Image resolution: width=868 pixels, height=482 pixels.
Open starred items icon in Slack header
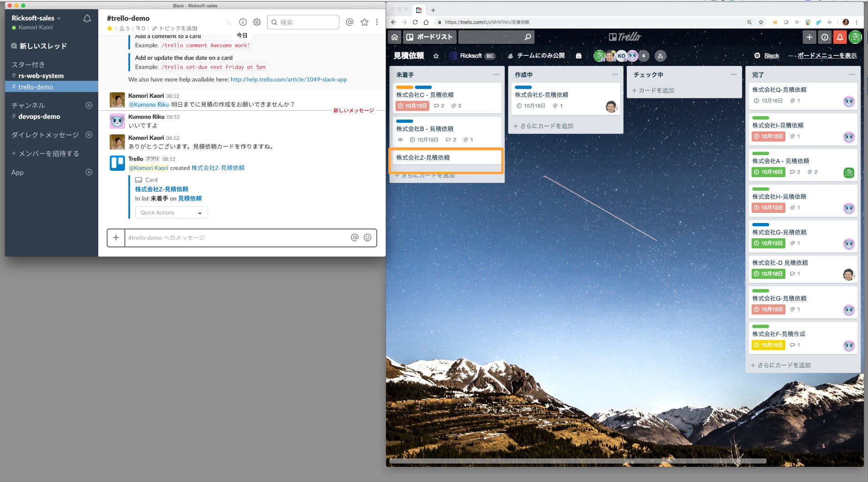coord(364,22)
